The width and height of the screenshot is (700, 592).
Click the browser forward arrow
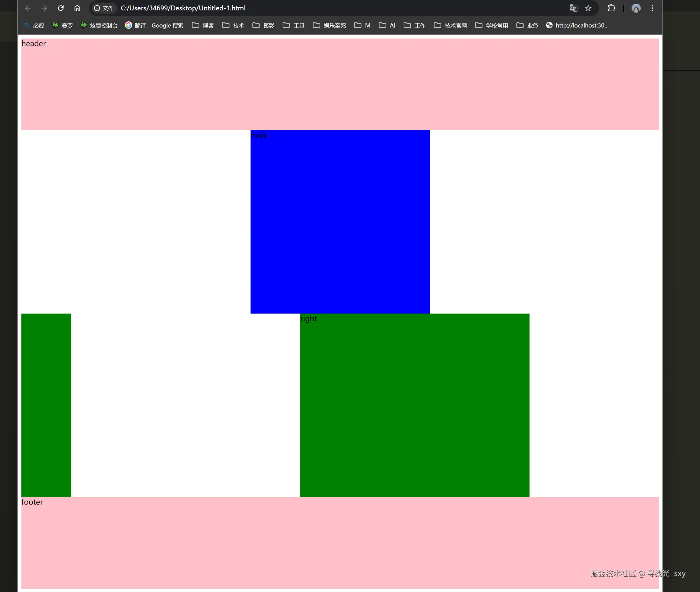coord(44,8)
